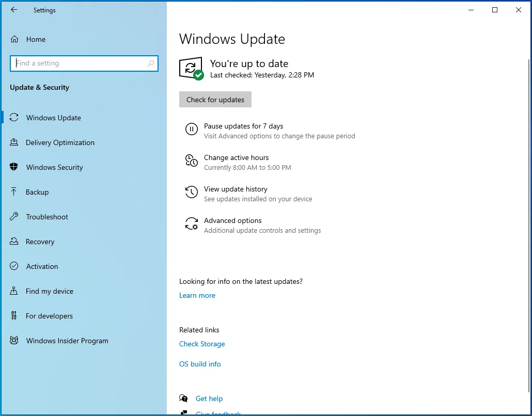Open the Check Storage link
The width and height of the screenshot is (532, 416).
(x=202, y=344)
